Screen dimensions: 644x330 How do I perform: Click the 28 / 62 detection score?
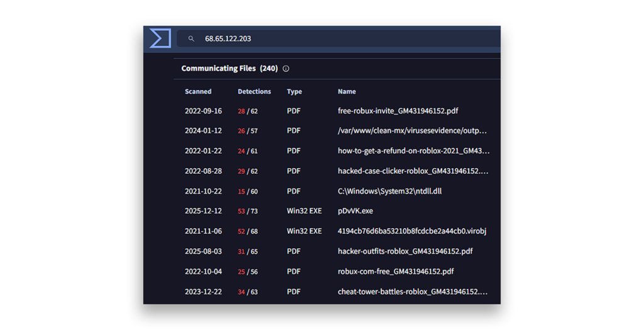tap(248, 111)
